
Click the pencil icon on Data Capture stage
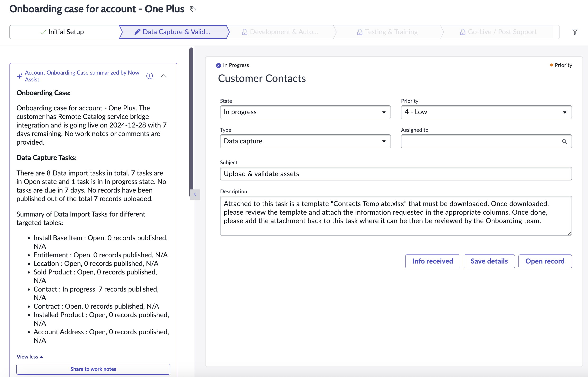[x=137, y=32]
